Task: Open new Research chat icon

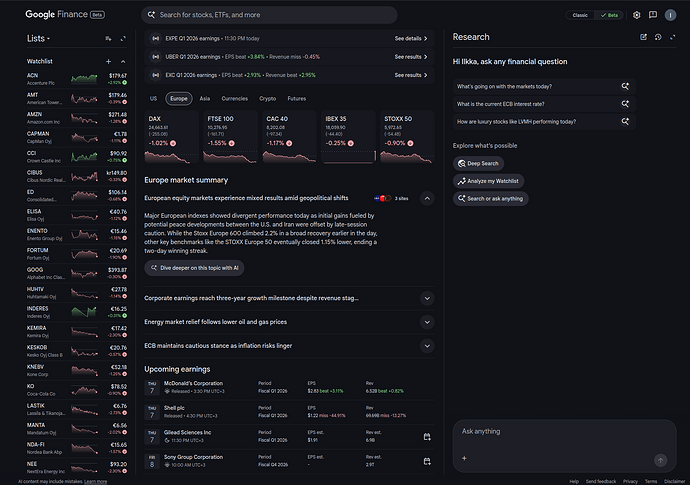Action: coord(643,37)
